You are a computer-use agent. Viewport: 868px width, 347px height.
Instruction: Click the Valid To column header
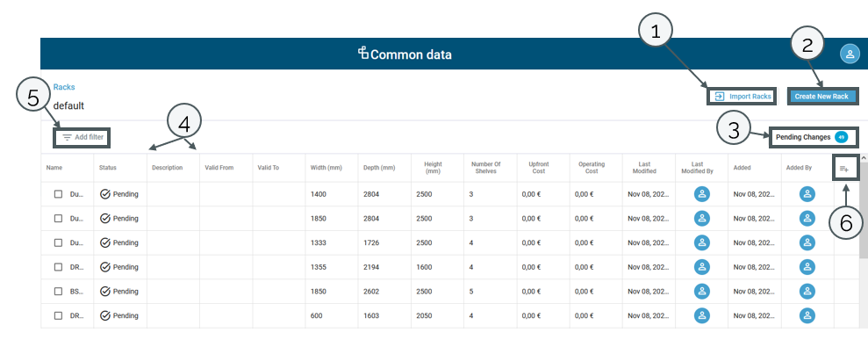[268, 168]
